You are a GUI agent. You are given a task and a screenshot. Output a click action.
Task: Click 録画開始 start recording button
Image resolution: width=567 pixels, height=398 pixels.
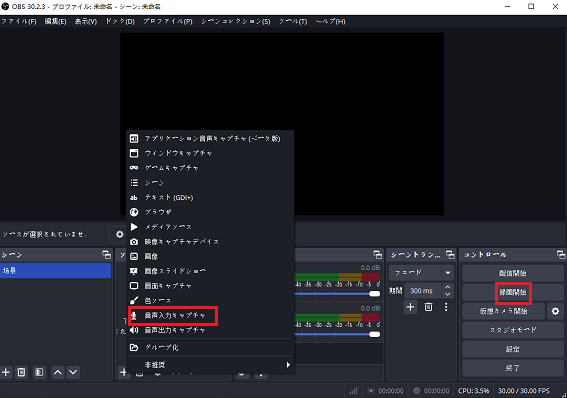point(513,292)
